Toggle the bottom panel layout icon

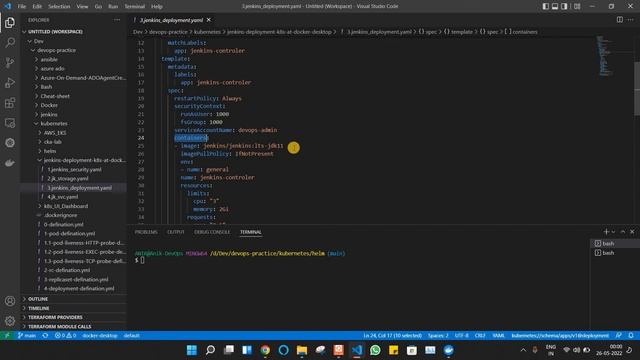pos(555,6)
